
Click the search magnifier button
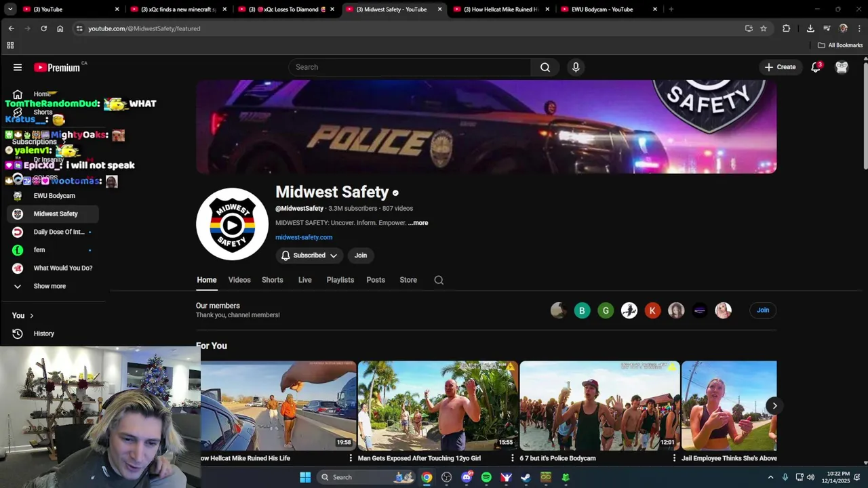[x=545, y=67]
